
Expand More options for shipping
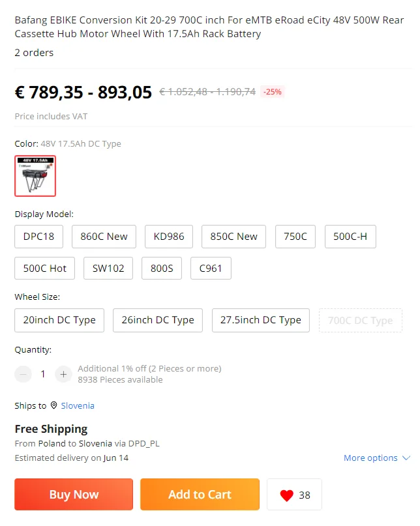[x=377, y=458]
